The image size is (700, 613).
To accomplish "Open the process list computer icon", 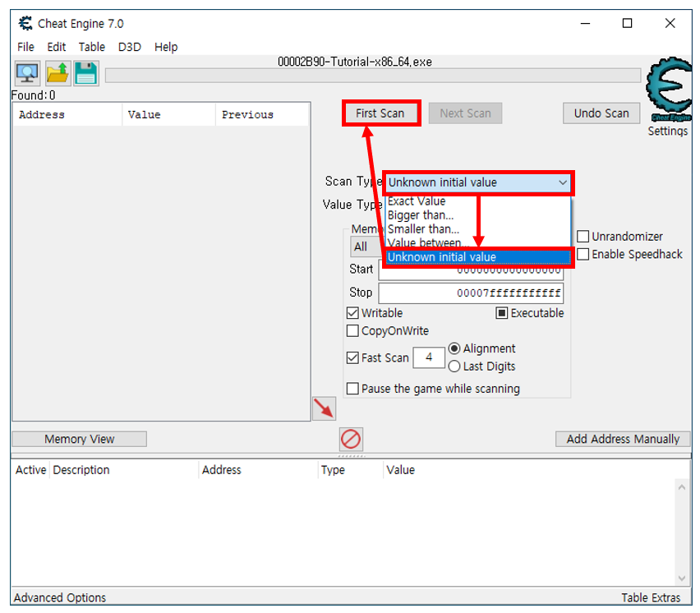I will 27,73.
